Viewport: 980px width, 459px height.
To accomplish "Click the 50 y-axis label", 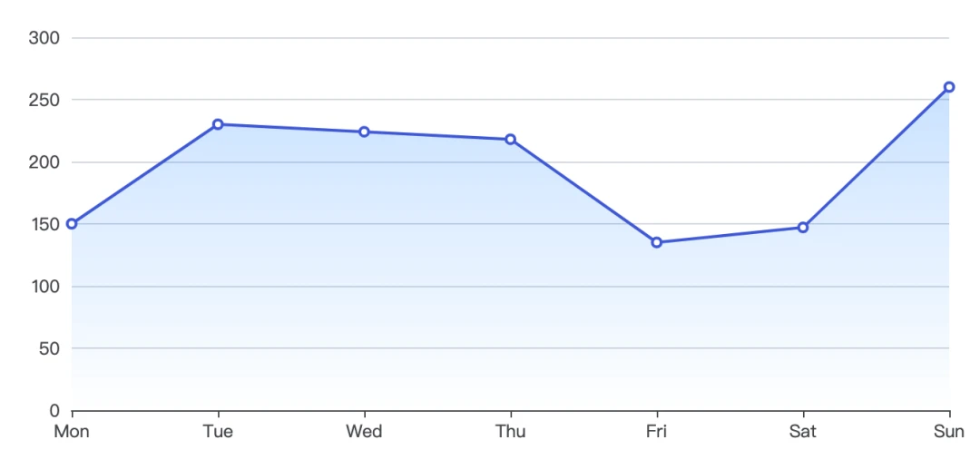I will pos(49,348).
